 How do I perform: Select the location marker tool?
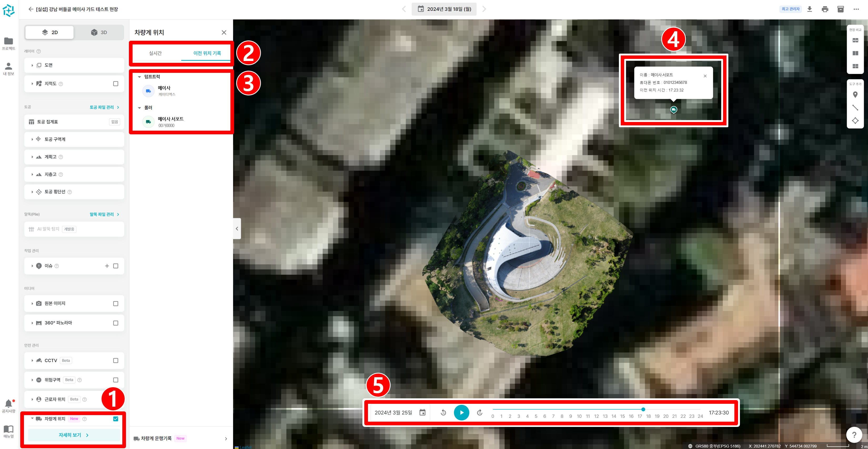tap(855, 95)
